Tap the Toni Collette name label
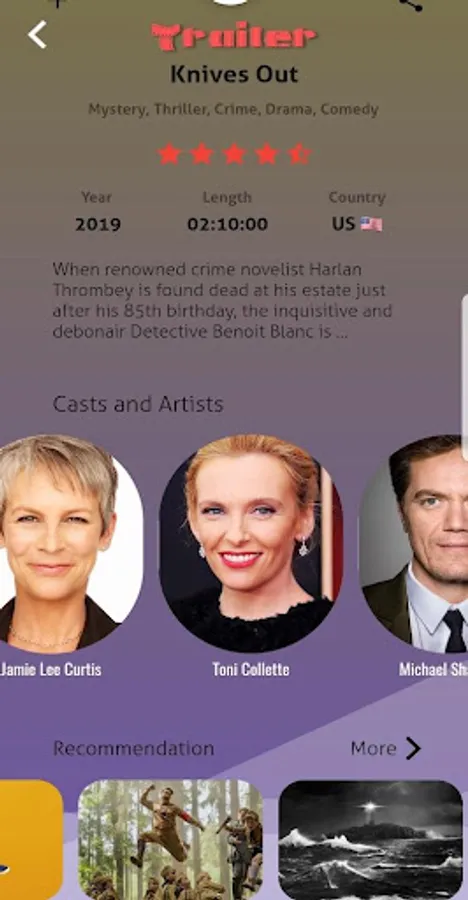The height and width of the screenshot is (900, 468). [251, 669]
